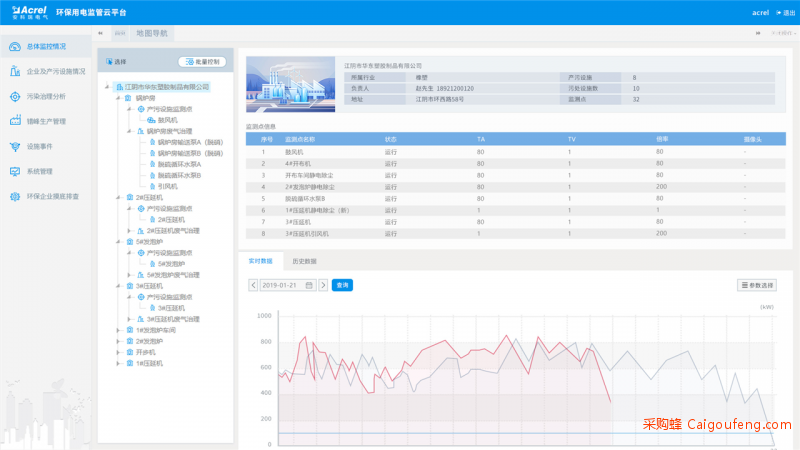Click the 查询 query button
800x450 pixels.
click(342, 285)
